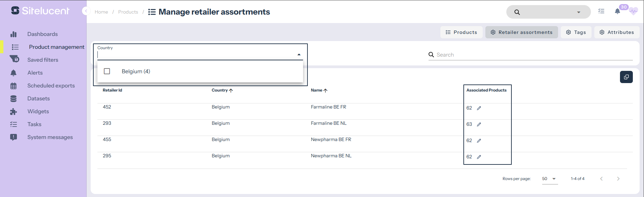644x197 pixels.
Task: Collapse the sidebar with the chevron button
Action: pos(86,11)
